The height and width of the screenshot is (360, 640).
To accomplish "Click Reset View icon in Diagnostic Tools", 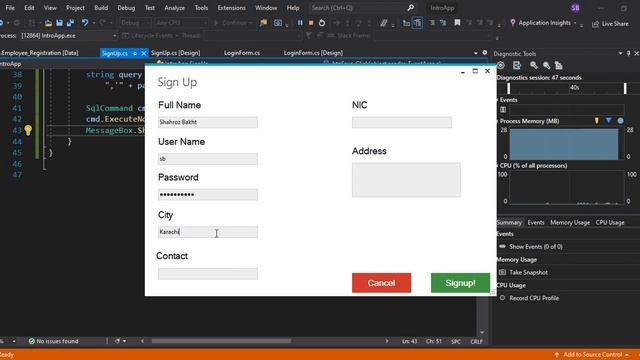I will coord(559,65).
